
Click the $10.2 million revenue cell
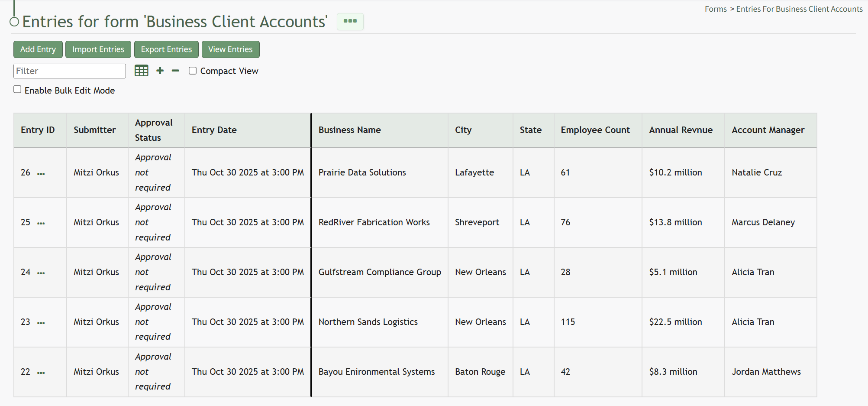(x=683, y=172)
